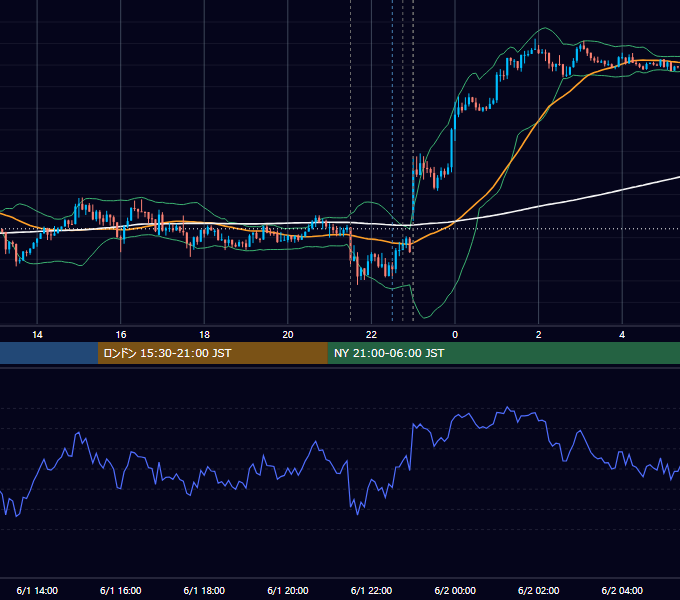This screenshot has width=680, height=600.
Task: Click the 6/2 00:00 date label
Action: 455,590
